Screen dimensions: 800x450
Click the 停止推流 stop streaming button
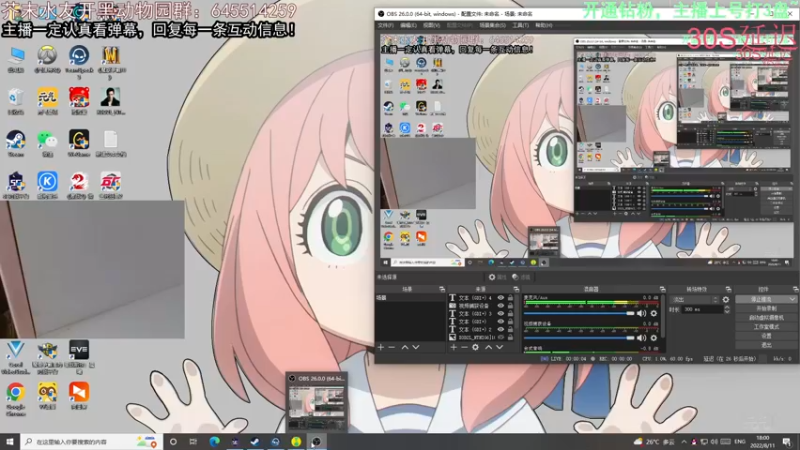click(x=762, y=299)
